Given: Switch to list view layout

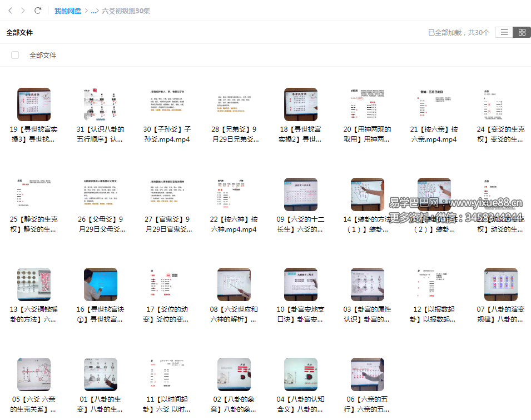Looking at the screenshot, I should coord(505,32).
